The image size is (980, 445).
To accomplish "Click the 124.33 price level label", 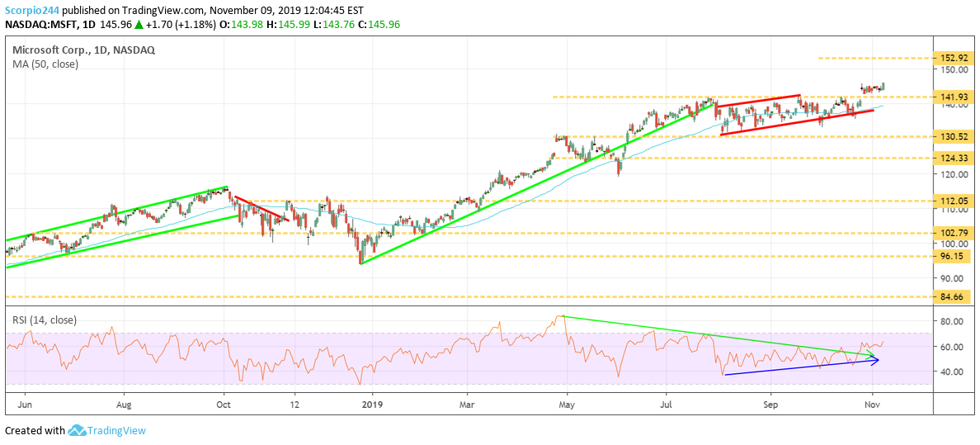I will [951, 158].
